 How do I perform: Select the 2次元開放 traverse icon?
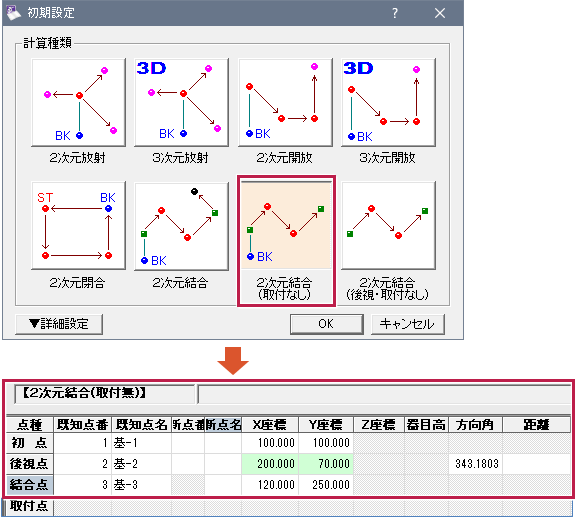285,102
